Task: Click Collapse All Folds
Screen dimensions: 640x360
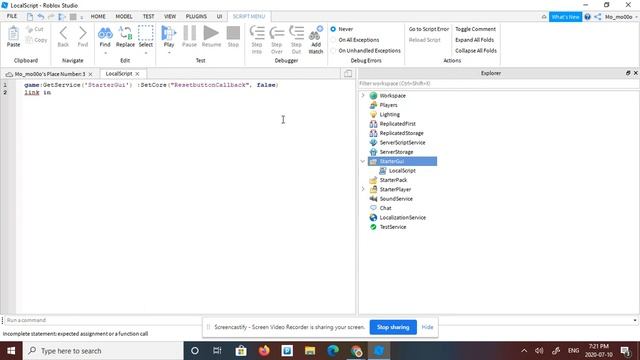Action: (476, 51)
